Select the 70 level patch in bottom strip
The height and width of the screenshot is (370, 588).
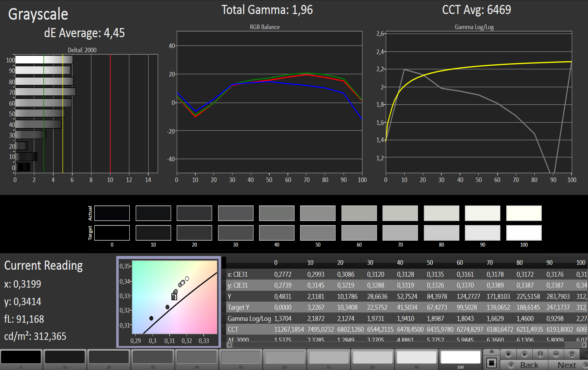coord(329,358)
